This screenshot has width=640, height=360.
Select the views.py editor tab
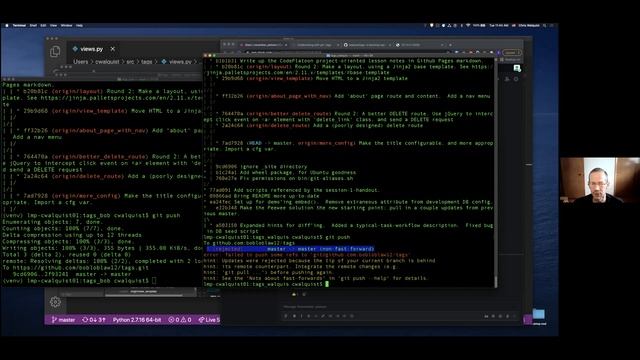91,49
